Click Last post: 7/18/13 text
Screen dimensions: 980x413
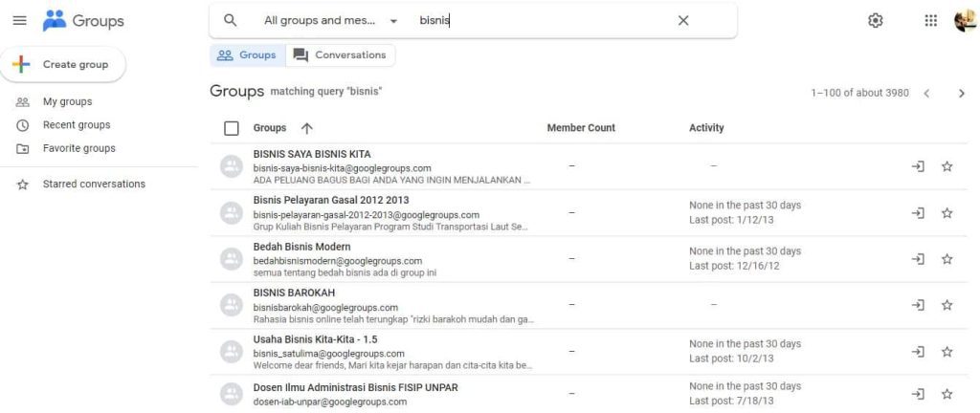tap(731, 402)
